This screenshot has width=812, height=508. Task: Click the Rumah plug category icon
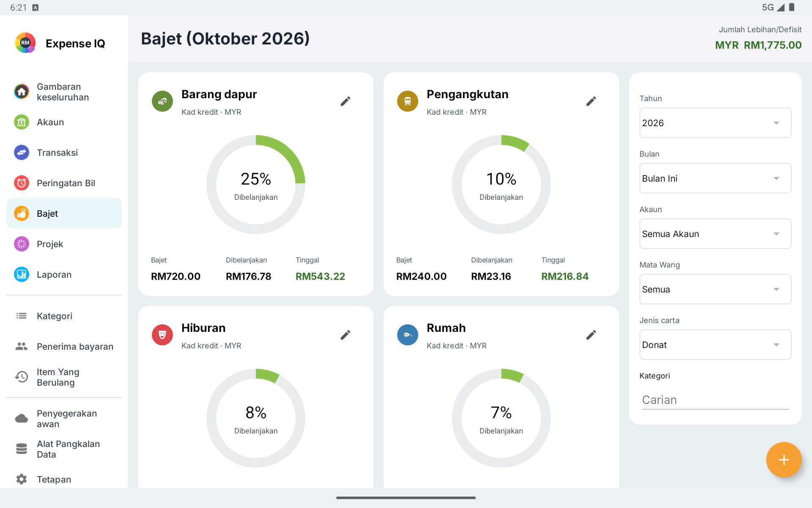408,335
